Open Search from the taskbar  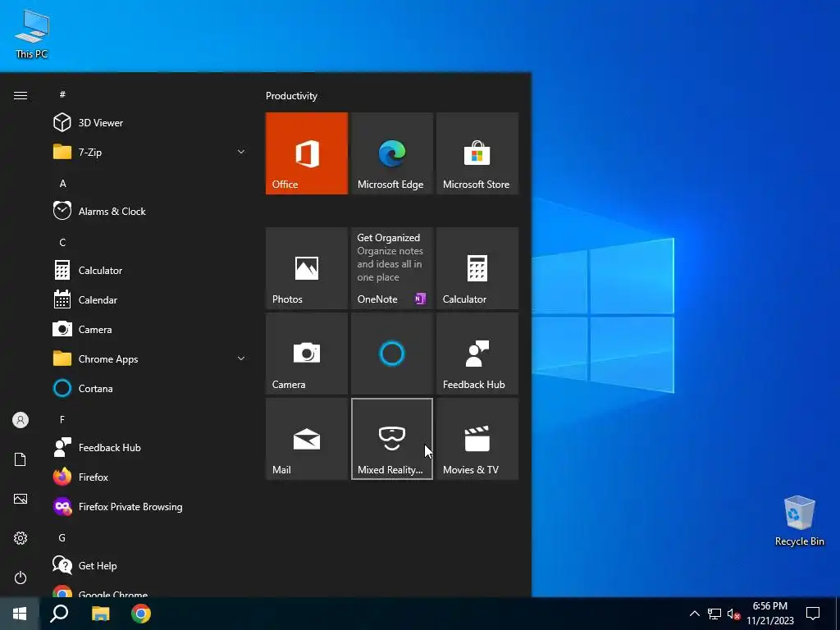[x=59, y=614]
